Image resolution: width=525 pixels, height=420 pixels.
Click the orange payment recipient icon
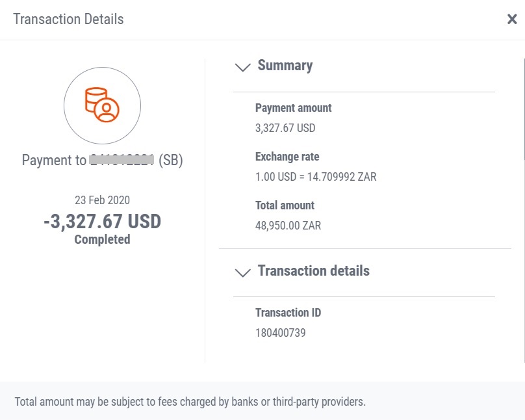(102, 105)
